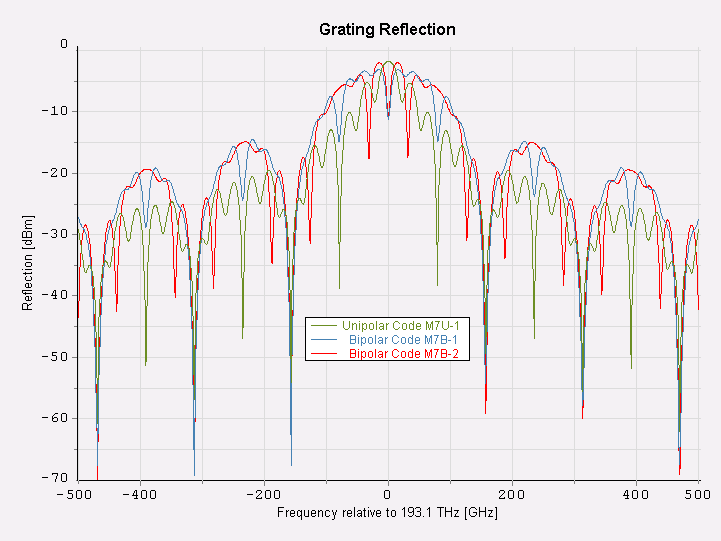The image size is (721, 541).
Task: Click the 0 tick label on x-axis
Action: click(x=388, y=494)
